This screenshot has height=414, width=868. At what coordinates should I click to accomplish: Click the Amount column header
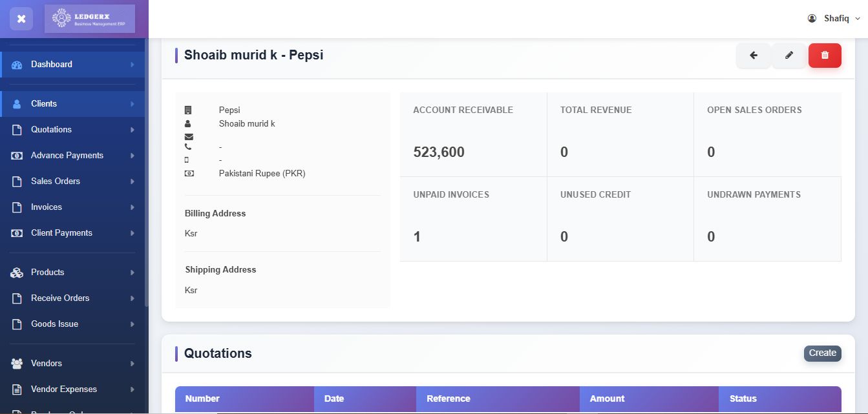[607, 398]
